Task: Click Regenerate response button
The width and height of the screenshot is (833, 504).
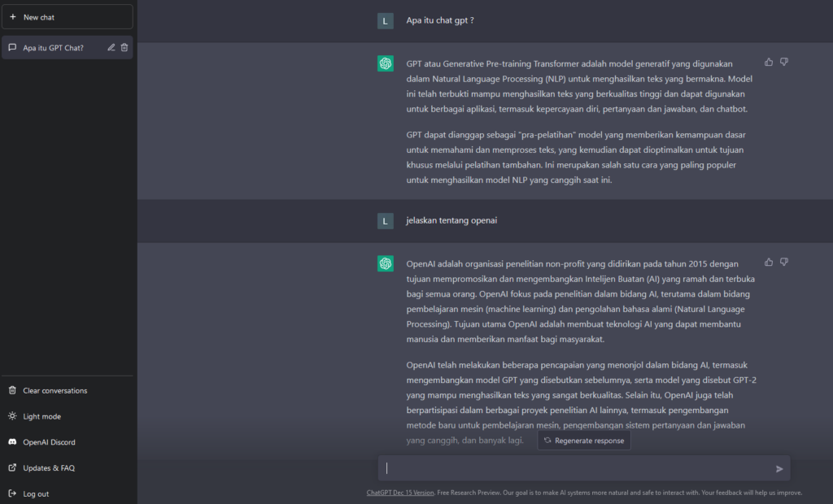Action: point(584,441)
